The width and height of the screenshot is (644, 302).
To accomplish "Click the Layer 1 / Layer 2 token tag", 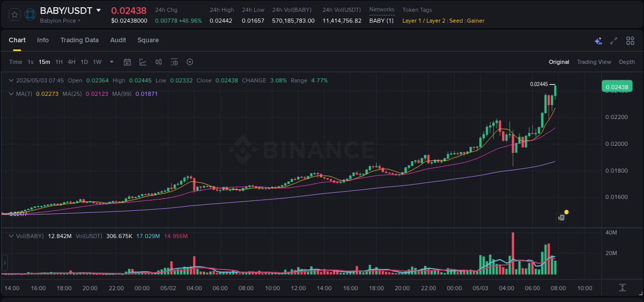I will 424,21.
